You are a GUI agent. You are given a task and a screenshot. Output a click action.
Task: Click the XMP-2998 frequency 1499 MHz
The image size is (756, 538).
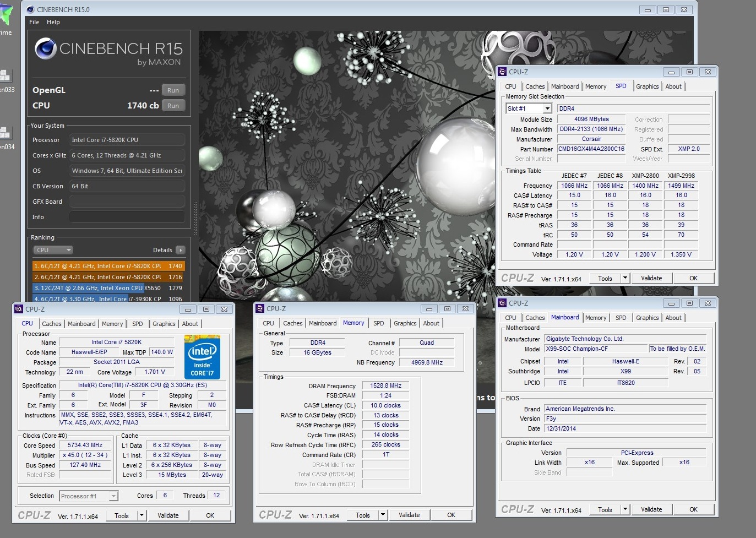681,186
